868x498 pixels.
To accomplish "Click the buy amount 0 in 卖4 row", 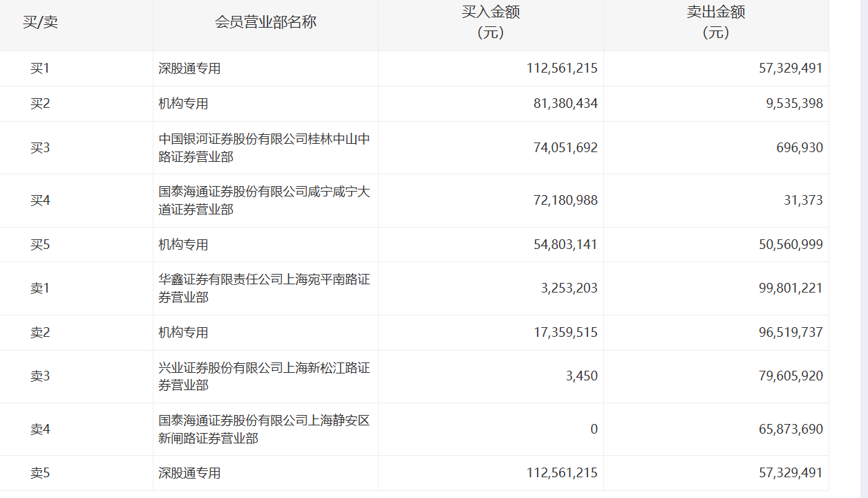I will (594, 430).
